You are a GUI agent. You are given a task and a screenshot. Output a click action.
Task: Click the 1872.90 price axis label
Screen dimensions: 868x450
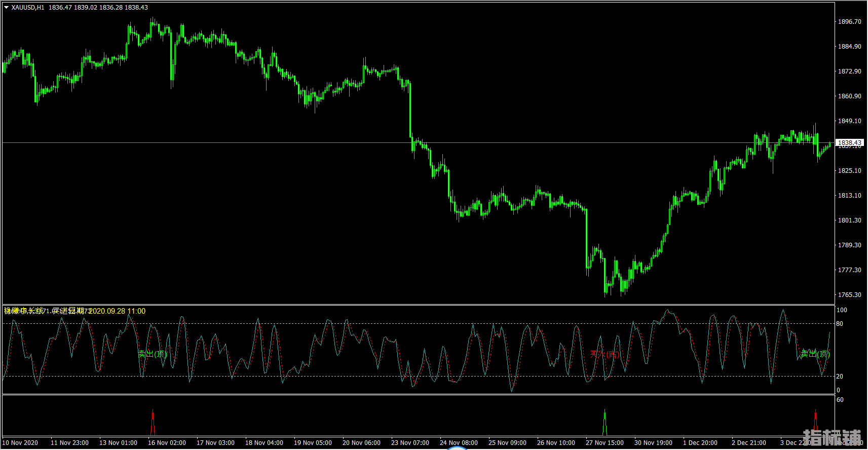(849, 71)
